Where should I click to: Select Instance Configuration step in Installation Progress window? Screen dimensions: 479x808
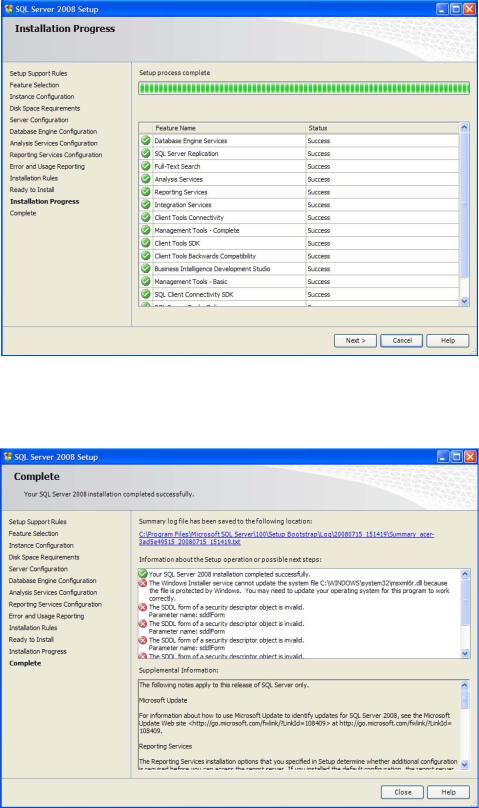[x=42, y=96]
